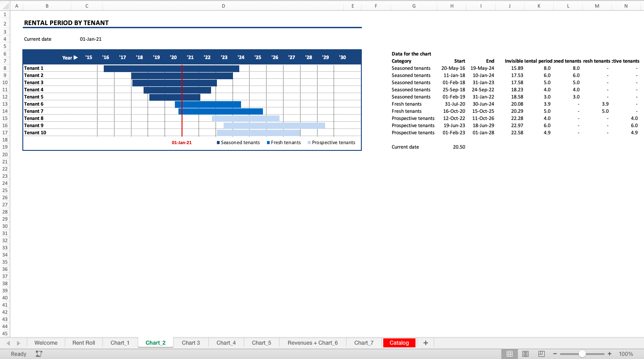The height and width of the screenshot is (359, 644).
Task: Select the 12-Oct-22 start date cell
Action: point(452,118)
